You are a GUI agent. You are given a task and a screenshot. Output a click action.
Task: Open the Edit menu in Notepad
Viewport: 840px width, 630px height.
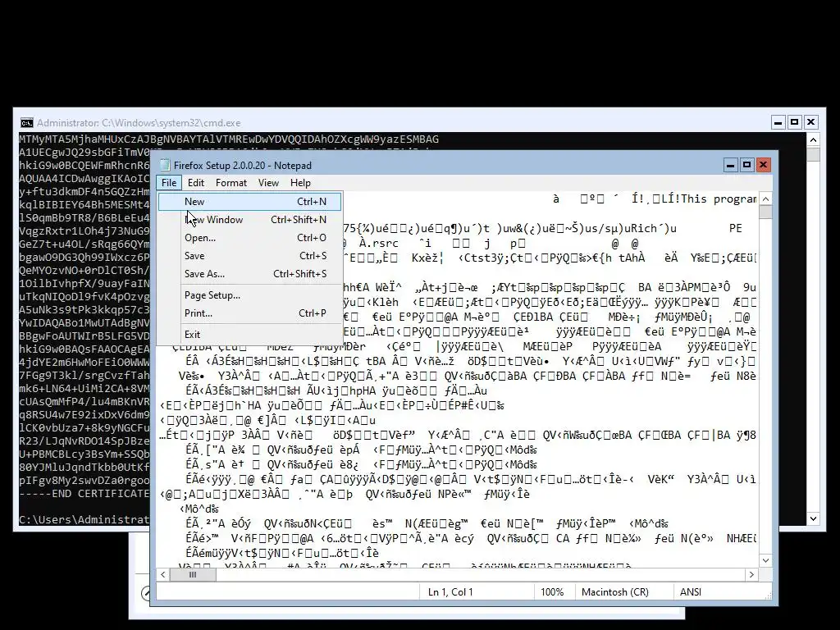click(x=195, y=183)
